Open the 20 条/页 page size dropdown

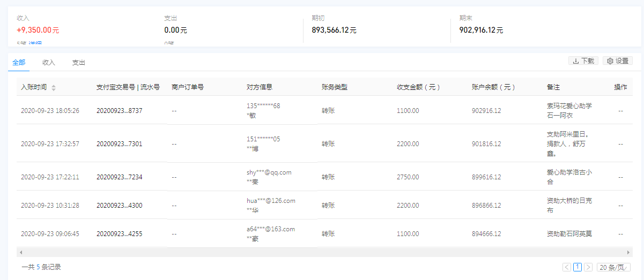click(613, 267)
